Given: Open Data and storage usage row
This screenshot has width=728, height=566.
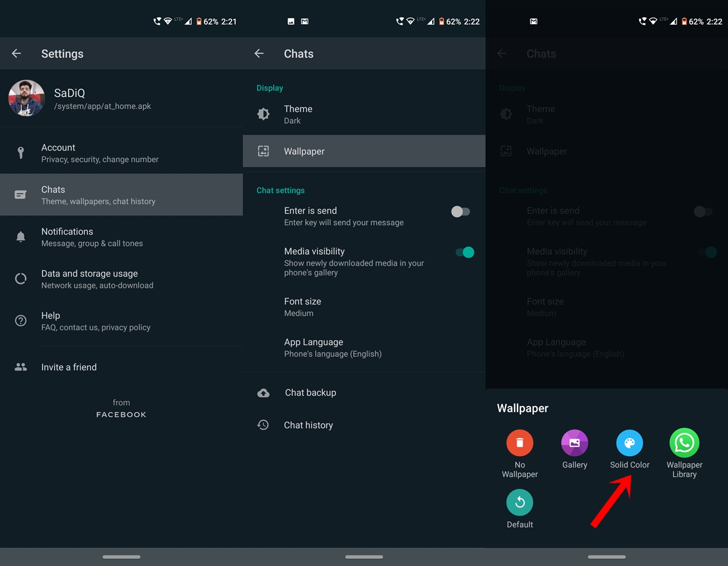Looking at the screenshot, I should (x=121, y=278).
